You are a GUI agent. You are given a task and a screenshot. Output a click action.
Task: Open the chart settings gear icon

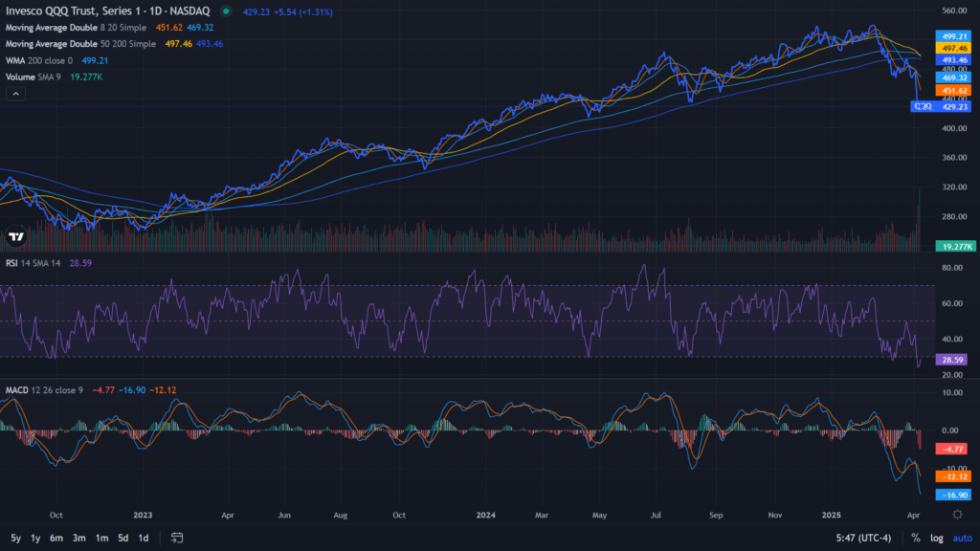coord(957,515)
